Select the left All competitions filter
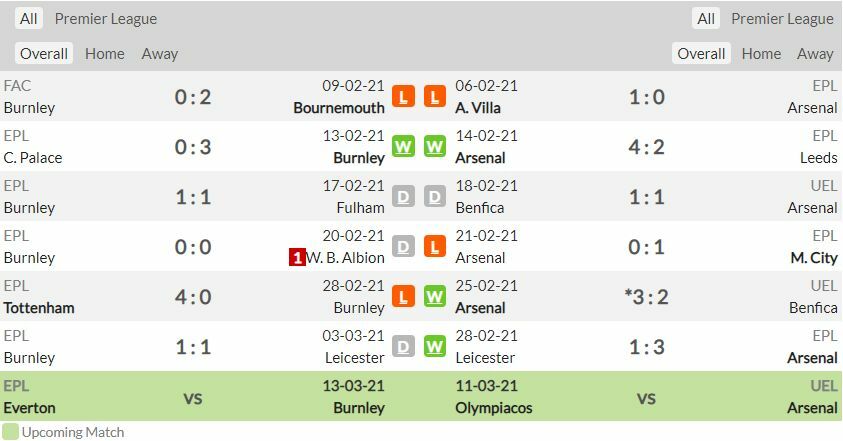Screen dimensions: 843x441 click(x=29, y=19)
